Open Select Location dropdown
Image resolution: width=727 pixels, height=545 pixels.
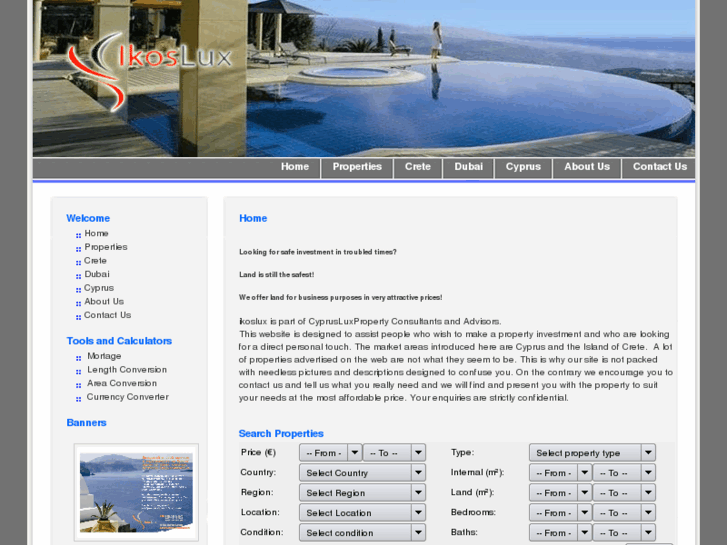(363, 513)
